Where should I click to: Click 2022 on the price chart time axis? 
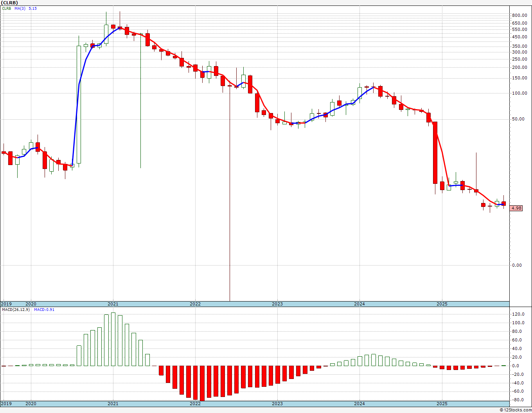coord(195,304)
